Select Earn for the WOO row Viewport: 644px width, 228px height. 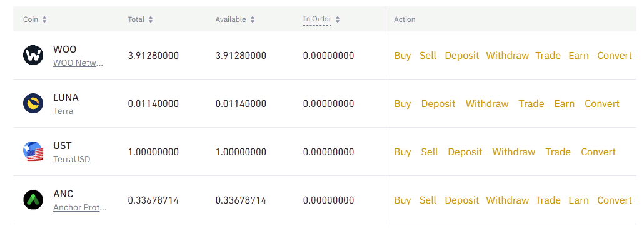(x=579, y=56)
